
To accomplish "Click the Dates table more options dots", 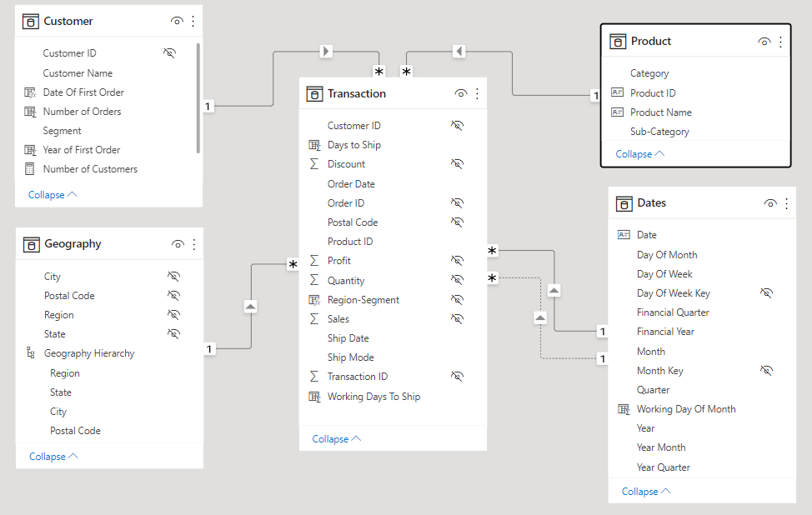I will [x=786, y=203].
